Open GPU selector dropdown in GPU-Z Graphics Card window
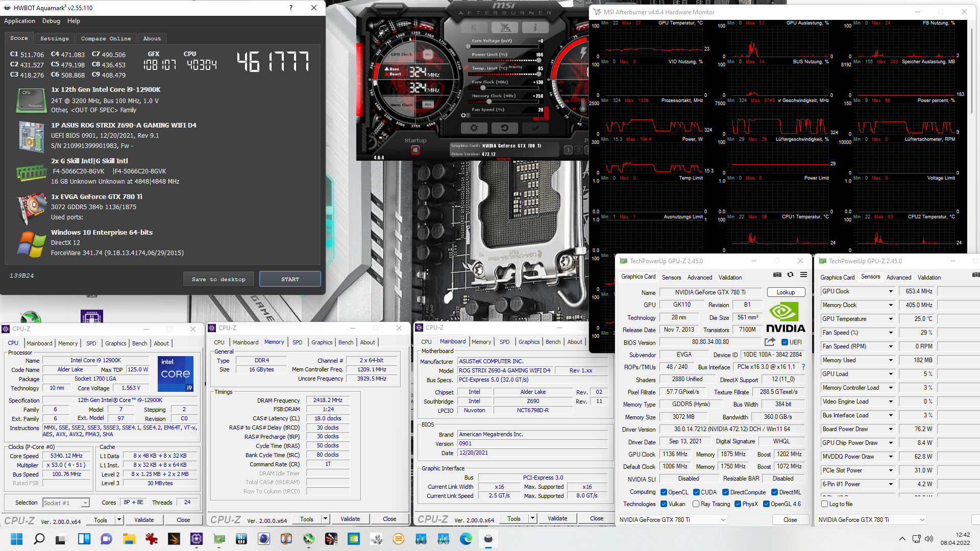980x551 pixels. (x=672, y=520)
